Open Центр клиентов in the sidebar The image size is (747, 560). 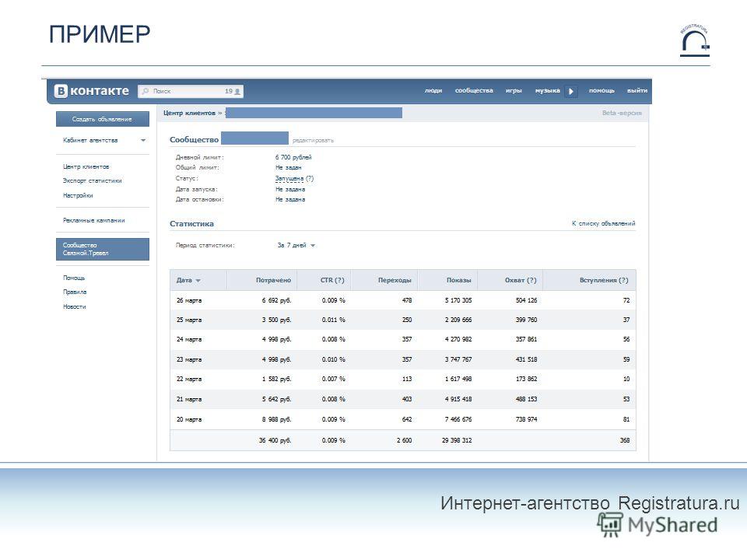coord(86,166)
